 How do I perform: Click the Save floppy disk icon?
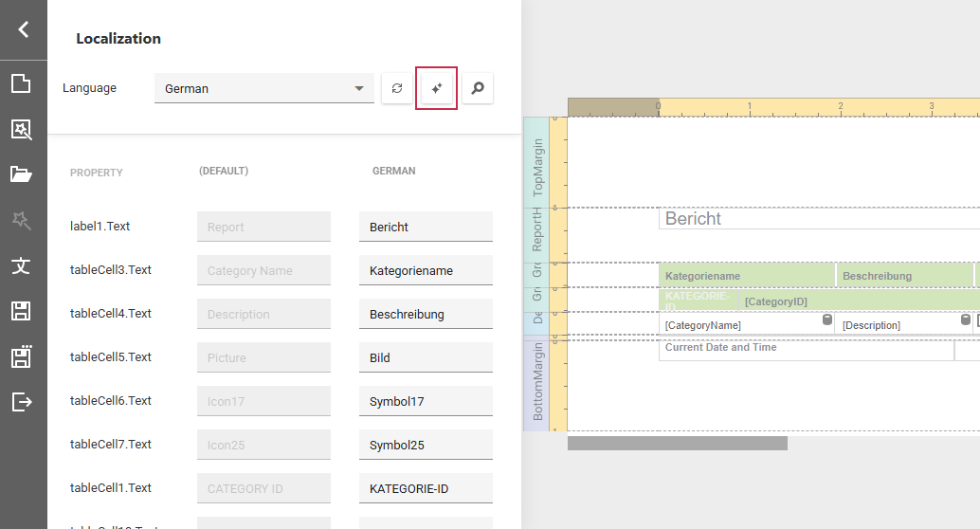(x=21, y=311)
